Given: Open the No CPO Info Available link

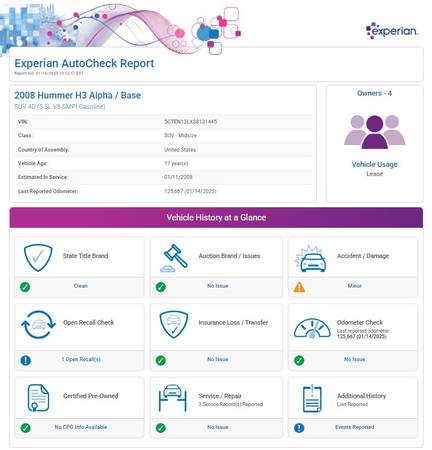Looking at the screenshot, I should pyautogui.click(x=81, y=427).
